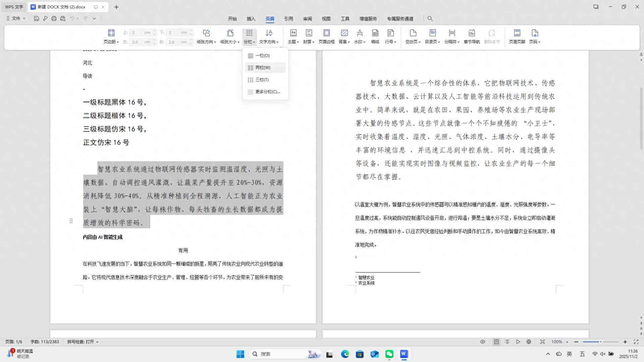Click the WPS 文字 home tab
644x362 pixels.
coord(14,7)
